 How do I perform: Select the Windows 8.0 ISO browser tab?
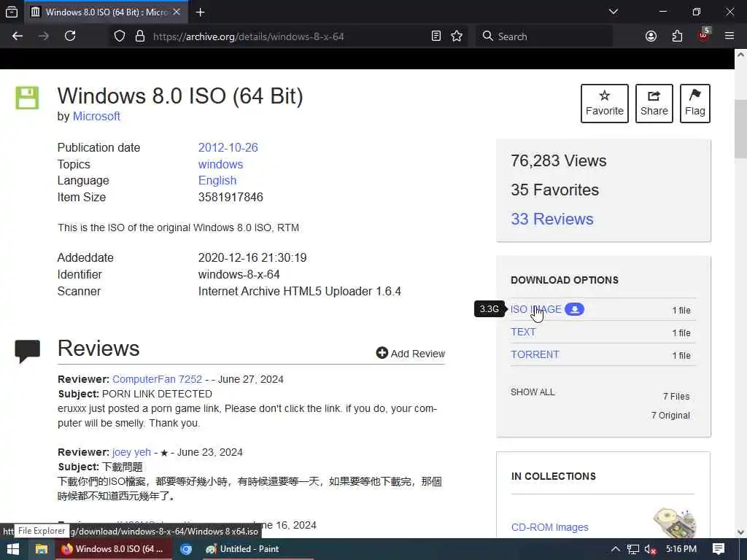(106, 12)
